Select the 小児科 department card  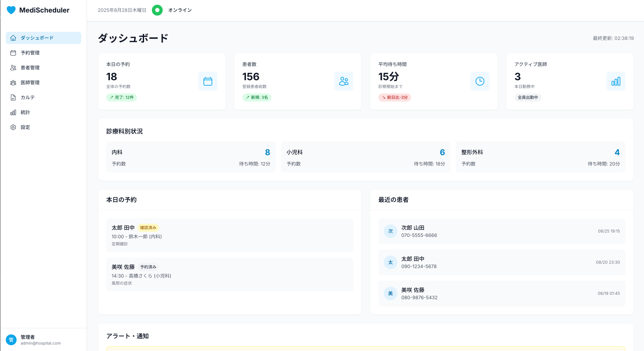click(x=365, y=157)
